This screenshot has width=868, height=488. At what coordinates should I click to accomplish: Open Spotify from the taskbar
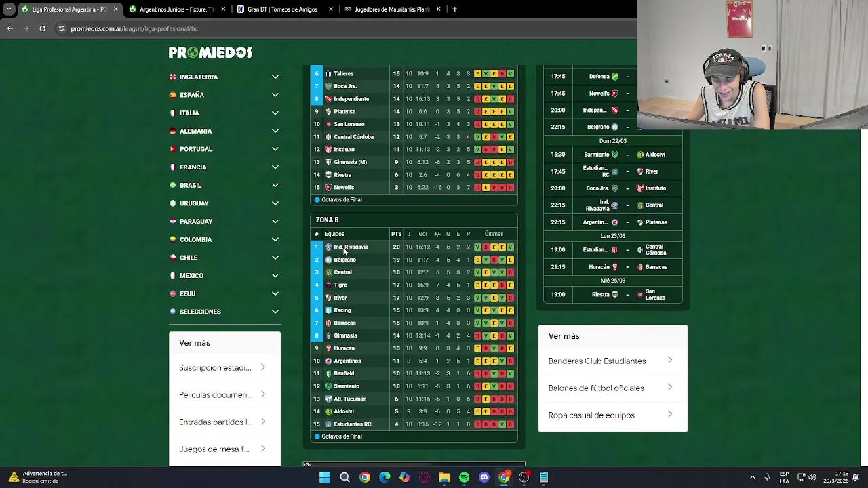464,477
